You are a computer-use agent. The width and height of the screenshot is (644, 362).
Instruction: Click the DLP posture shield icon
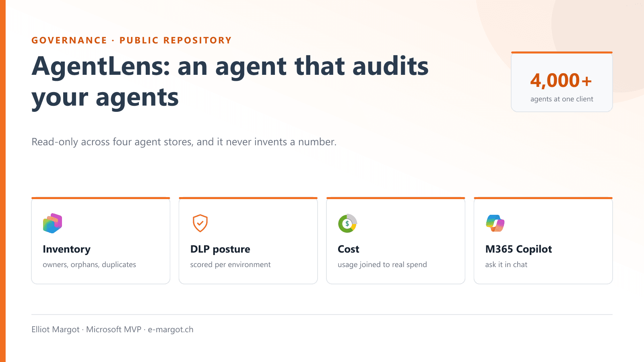tap(200, 223)
